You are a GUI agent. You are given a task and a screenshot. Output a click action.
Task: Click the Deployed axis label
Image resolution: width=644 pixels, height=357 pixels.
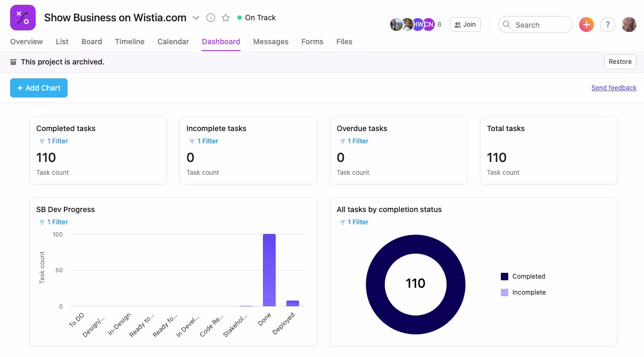coord(284,324)
